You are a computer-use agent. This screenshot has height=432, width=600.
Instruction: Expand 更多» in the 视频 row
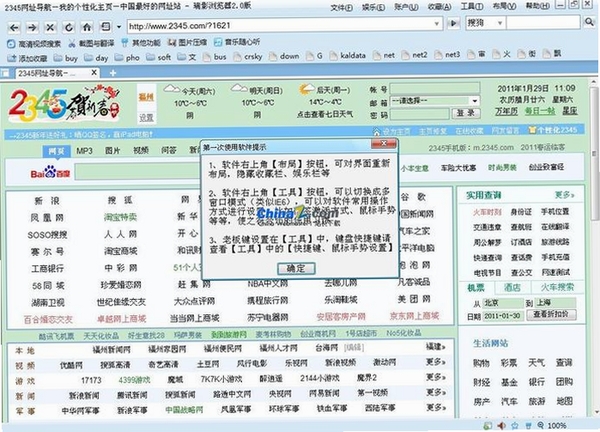[435, 362]
